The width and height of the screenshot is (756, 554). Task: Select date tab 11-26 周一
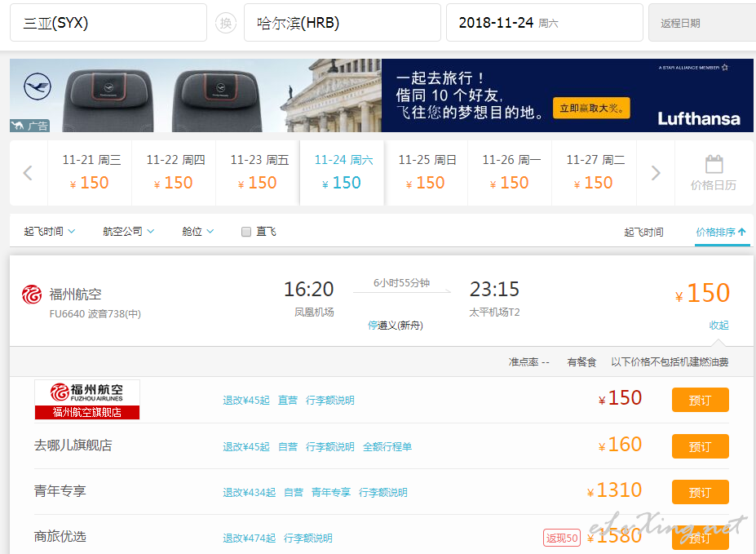tap(510, 173)
